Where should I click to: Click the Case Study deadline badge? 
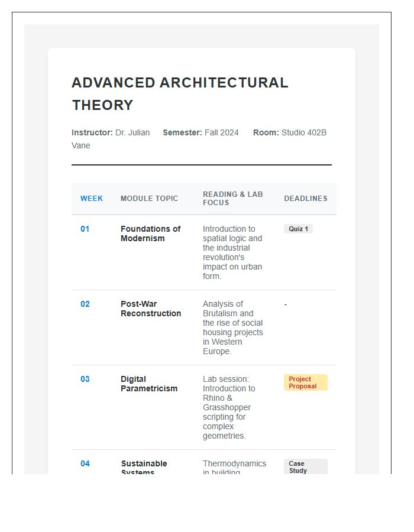305,466
